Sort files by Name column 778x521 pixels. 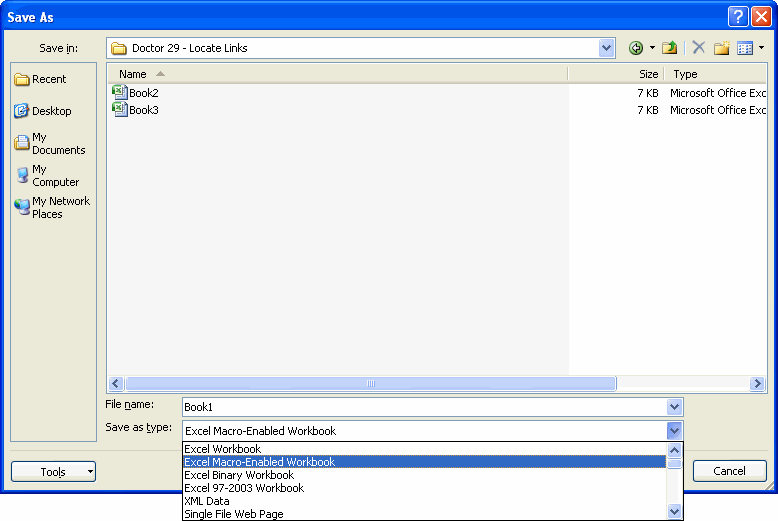tap(337, 74)
